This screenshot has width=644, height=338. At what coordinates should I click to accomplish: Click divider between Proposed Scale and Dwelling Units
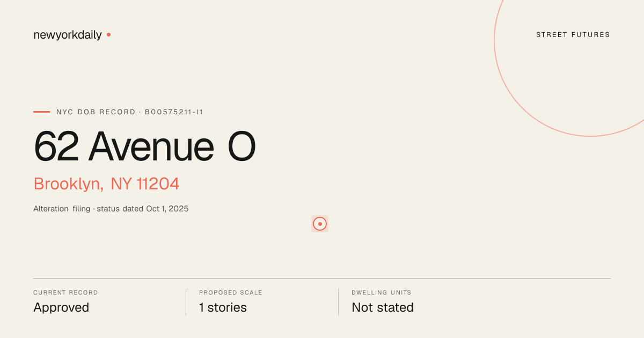[x=338, y=302]
